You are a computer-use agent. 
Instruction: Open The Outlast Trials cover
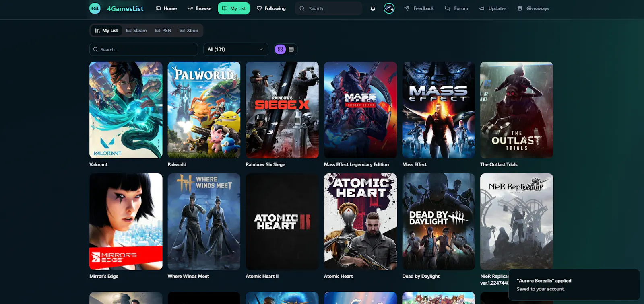pyautogui.click(x=517, y=110)
